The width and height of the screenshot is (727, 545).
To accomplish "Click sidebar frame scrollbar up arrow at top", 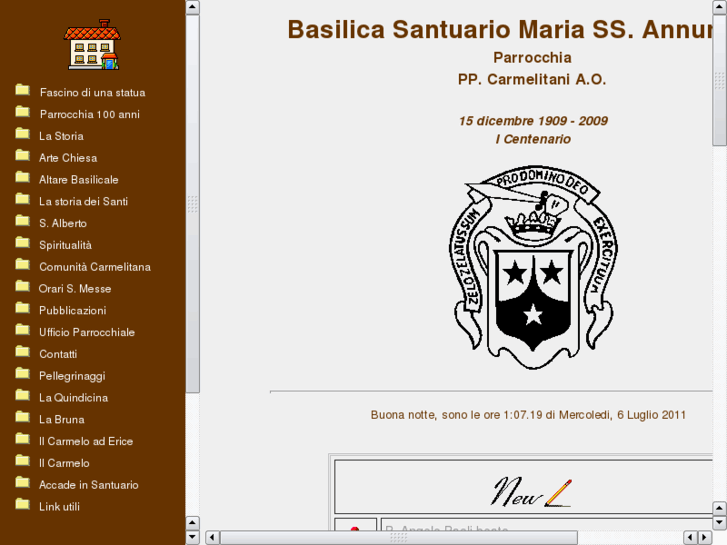I will click(192, 7).
